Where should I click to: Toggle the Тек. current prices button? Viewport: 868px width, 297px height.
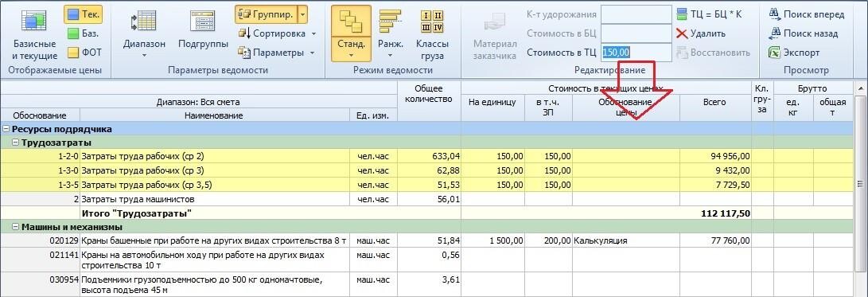point(83,15)
